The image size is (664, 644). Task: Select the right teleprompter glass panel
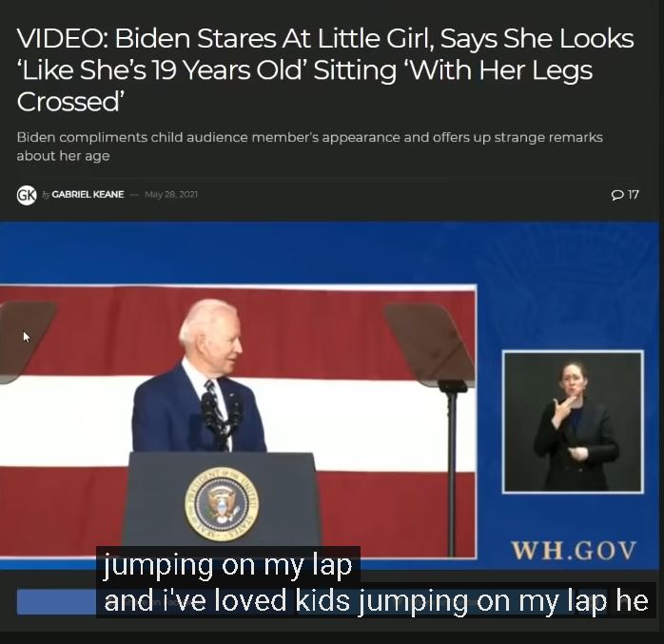click(430, 345)
